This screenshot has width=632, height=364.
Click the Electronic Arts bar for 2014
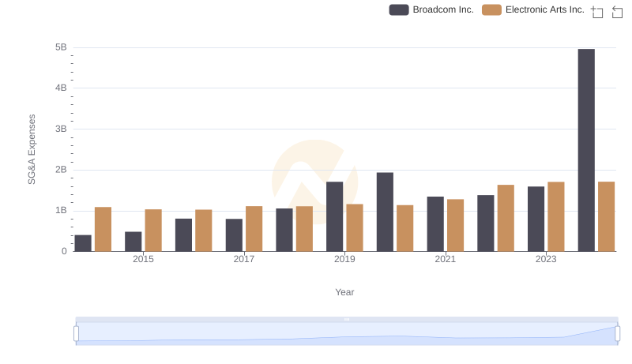103,229
